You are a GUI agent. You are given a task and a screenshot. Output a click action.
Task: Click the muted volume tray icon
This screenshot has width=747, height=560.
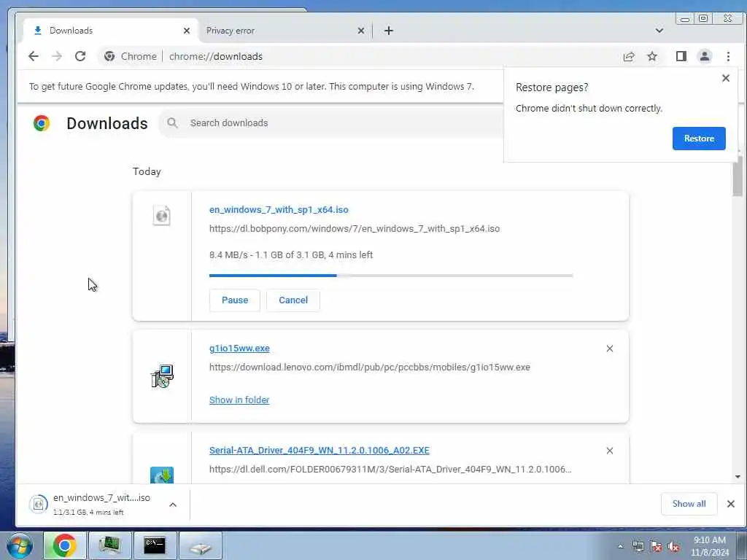click(x=673, y=547)
